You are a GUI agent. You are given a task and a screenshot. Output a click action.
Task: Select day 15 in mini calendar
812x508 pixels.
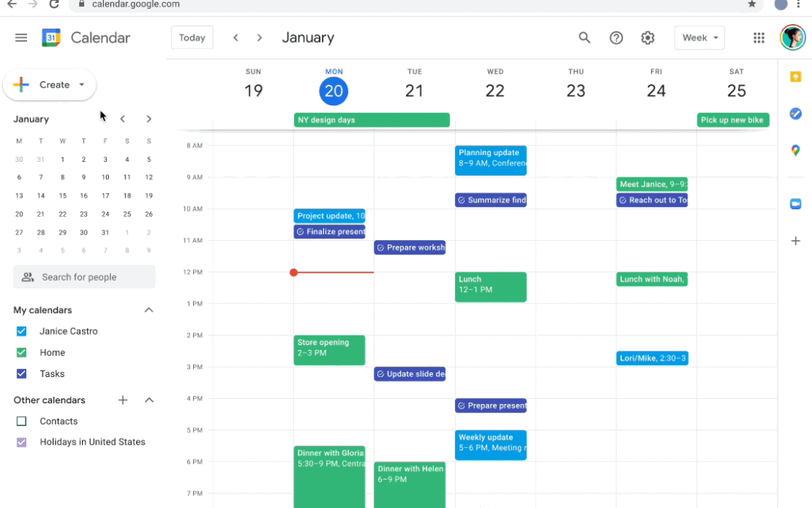pos(62,196)
